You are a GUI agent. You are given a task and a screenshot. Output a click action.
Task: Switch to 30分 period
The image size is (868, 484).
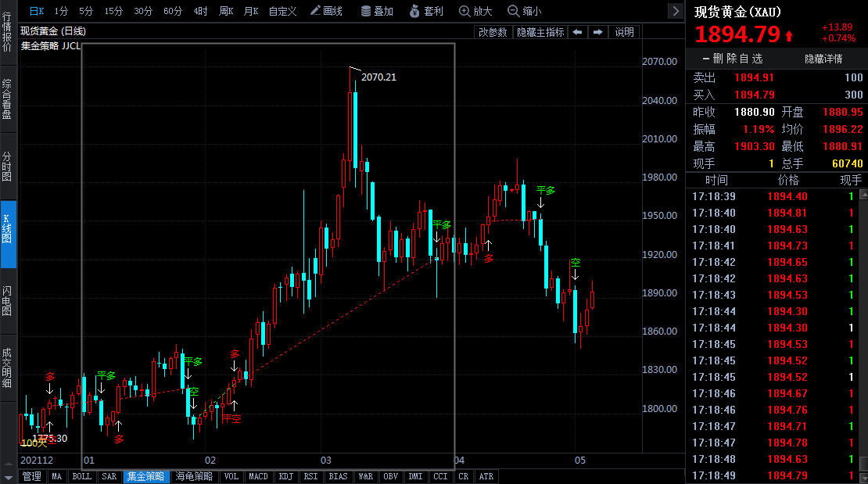click(143, 11)
